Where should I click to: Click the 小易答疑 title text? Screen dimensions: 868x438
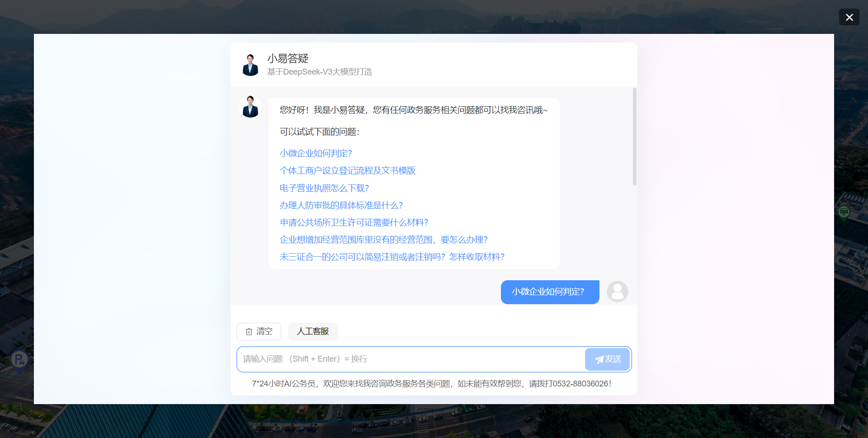(288, 58)
